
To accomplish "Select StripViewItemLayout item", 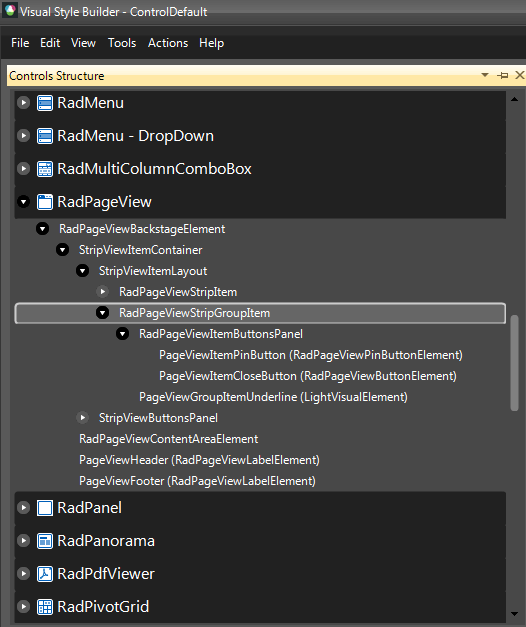I will click(x=153, y=271).
